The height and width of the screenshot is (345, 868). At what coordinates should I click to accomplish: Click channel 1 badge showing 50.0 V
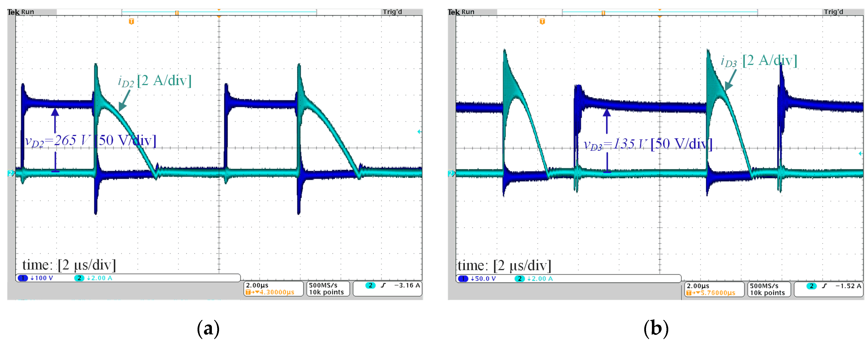463,279
